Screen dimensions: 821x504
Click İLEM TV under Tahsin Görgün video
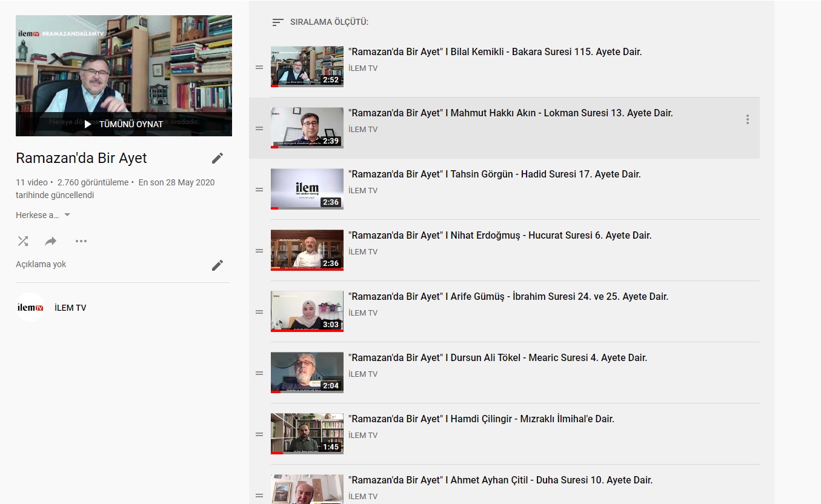coord(363,191)
